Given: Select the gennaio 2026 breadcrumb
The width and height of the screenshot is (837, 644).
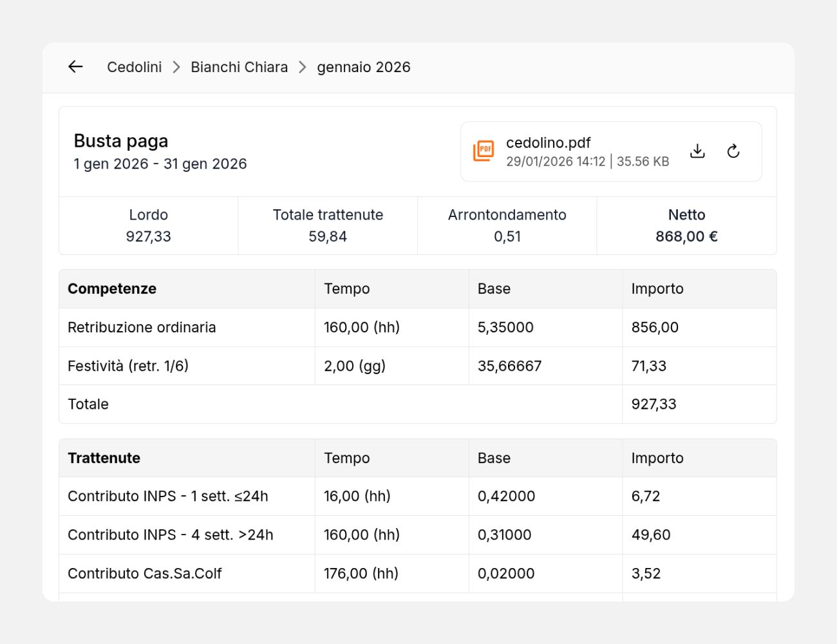Looking at the screenshot, I should [363, 67].
